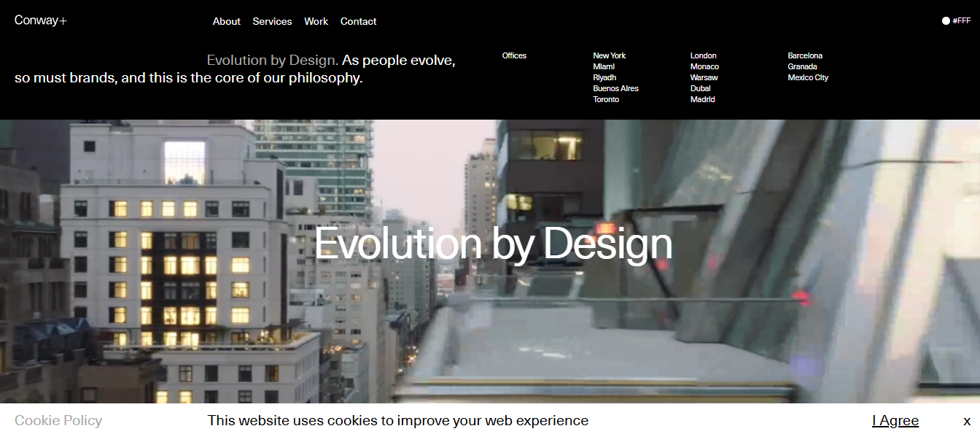
Task: Select the Toronto office
Action: (606, 99)
